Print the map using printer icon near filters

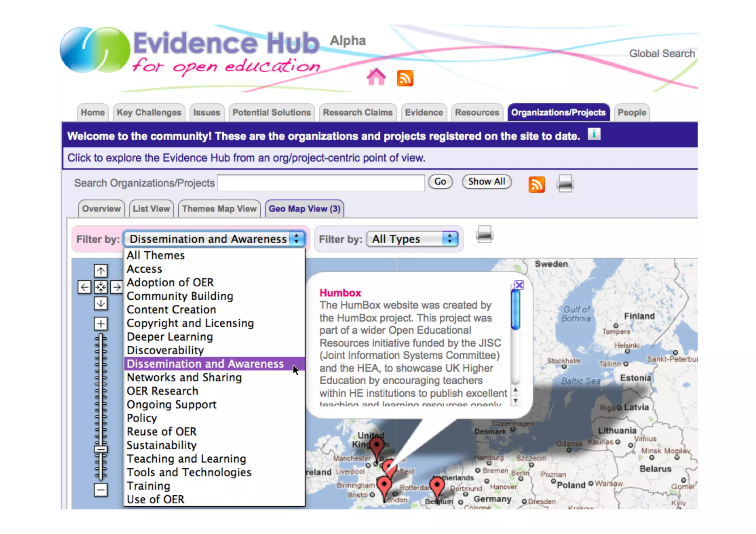(485, 234)
